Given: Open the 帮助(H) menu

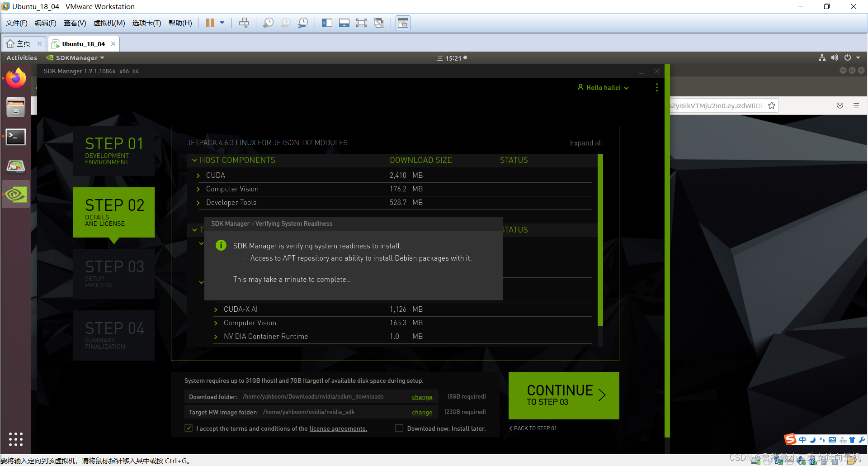Looking at the screenshot, I should tap(180, 23).
